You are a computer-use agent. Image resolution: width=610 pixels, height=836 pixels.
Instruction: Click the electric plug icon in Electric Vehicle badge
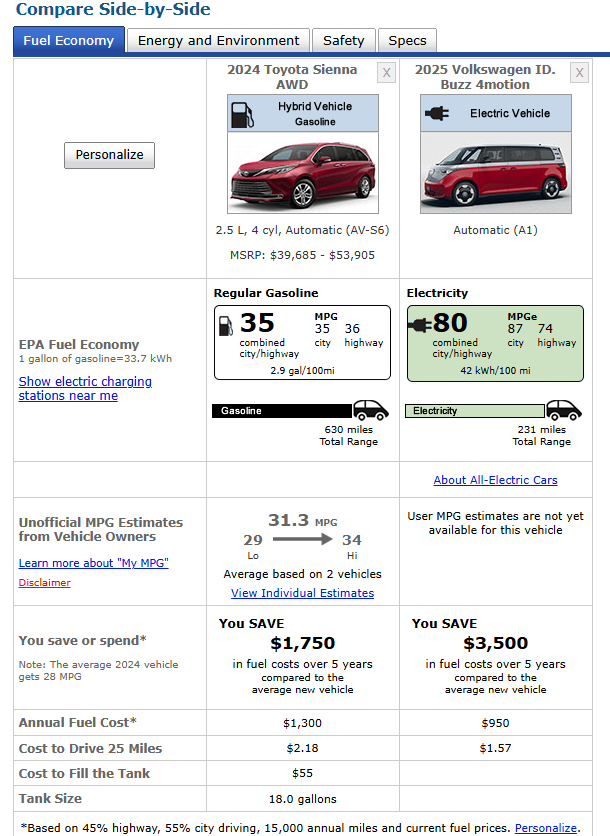click(x=436, y=113)
